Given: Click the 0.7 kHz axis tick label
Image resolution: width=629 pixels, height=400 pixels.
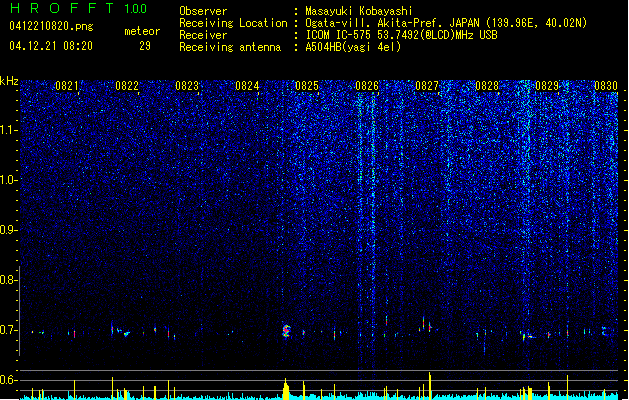Looking at the screenshot, I should (9, 330).
